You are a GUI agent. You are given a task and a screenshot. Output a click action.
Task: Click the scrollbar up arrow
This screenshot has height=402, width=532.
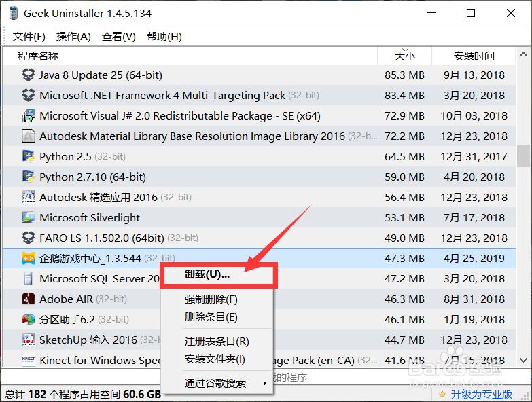524,54
